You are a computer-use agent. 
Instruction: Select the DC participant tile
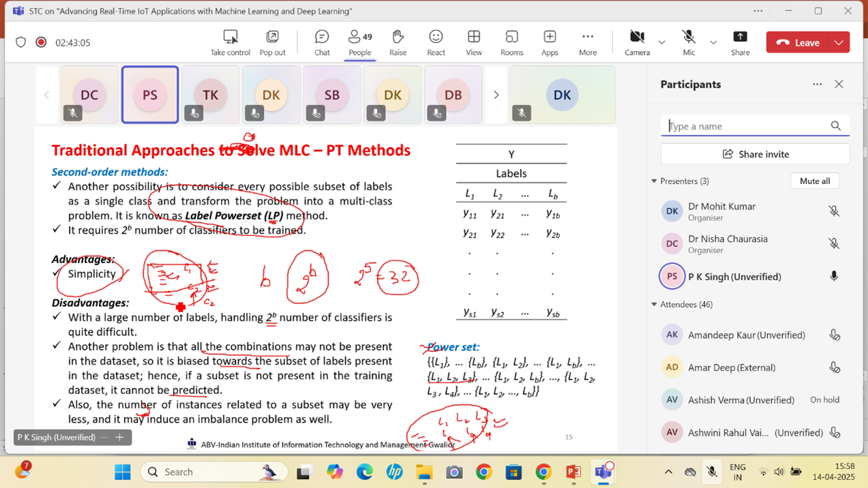89,95
